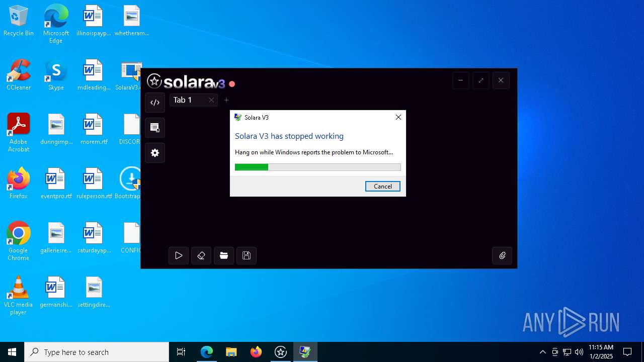644x362 pixels.
Task: Select SolaraV3 file on desktop
Action: tap(129, 75)
